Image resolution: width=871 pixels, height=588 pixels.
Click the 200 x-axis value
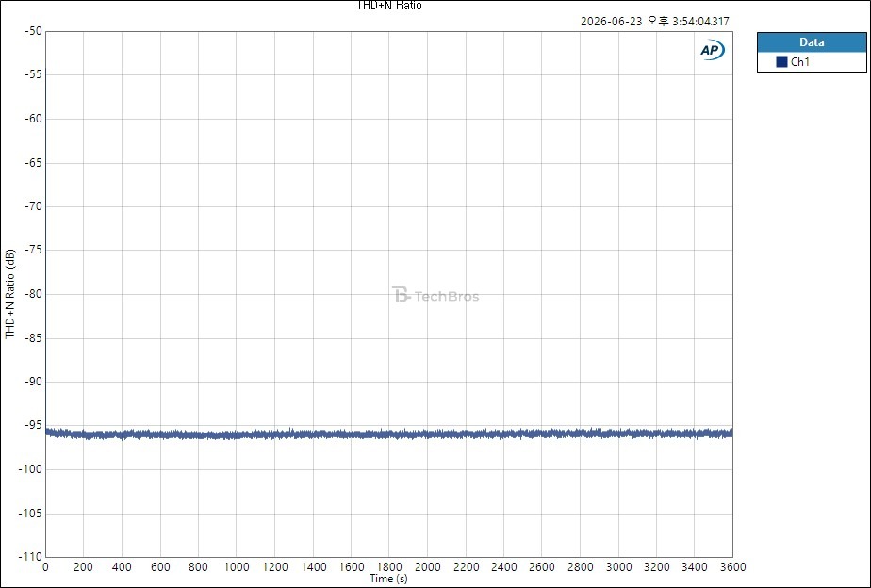83,567
